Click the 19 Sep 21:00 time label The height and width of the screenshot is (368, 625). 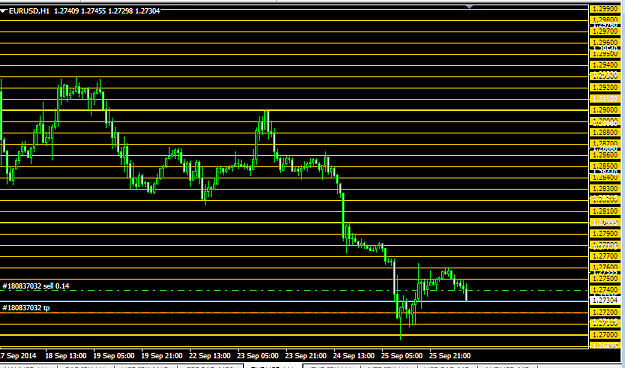click(162, 356)
